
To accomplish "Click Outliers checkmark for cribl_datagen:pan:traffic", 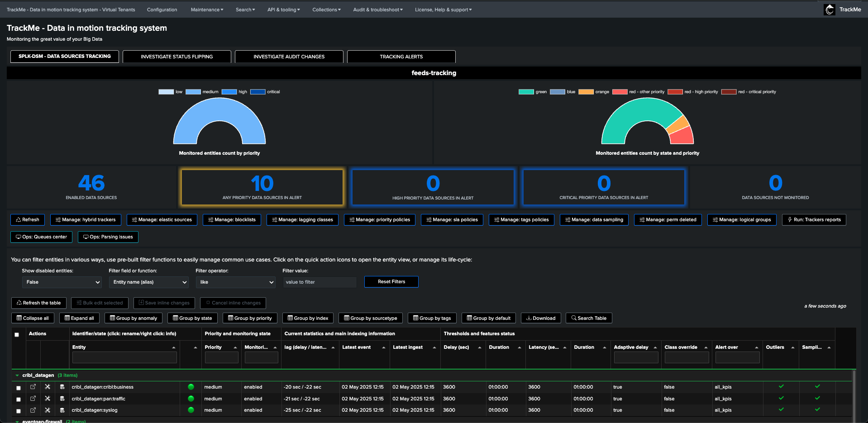I will (x=781, y=398).
